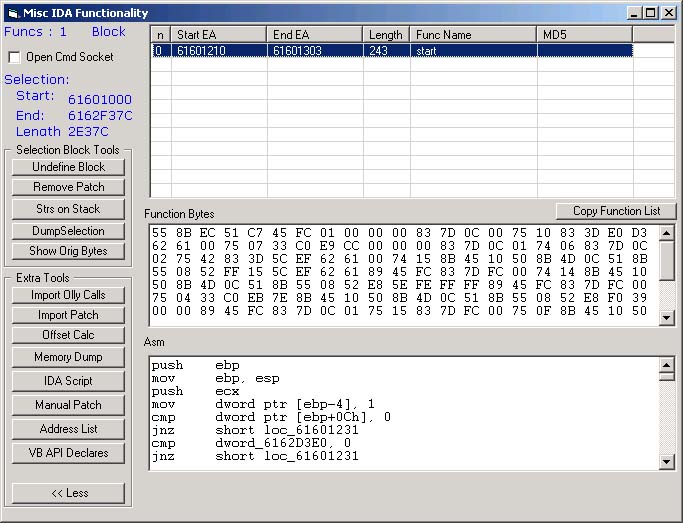This screenshot has width=683, height=523.
Task: Click the VB API Declares button
Action: (68, 453)
